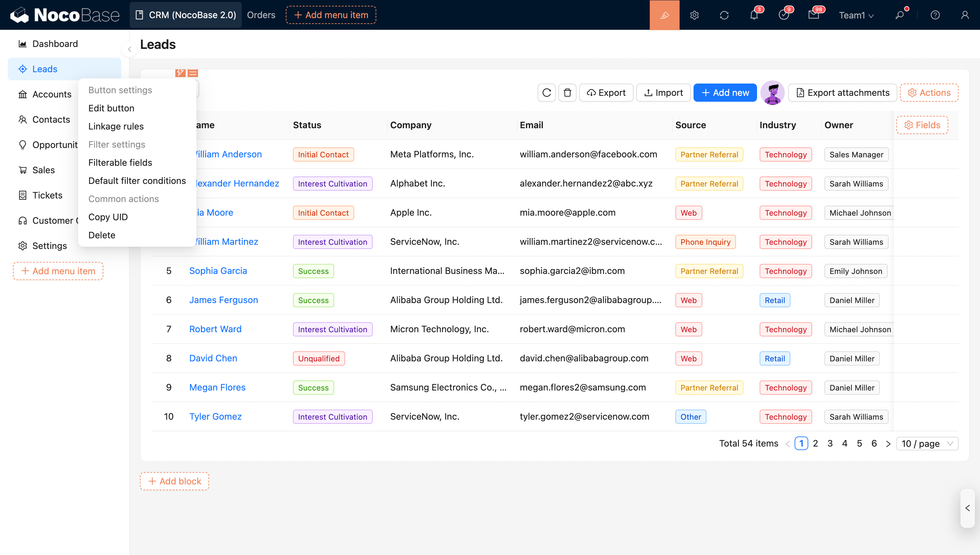Open the system settings gear icon

[x=694, y=15]
